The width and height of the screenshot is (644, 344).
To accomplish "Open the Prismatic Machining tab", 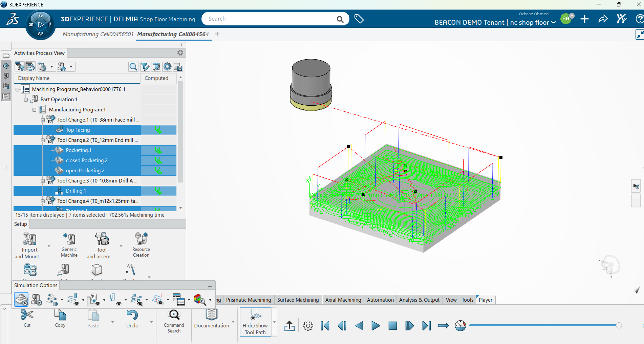I will tap(249, 300).
